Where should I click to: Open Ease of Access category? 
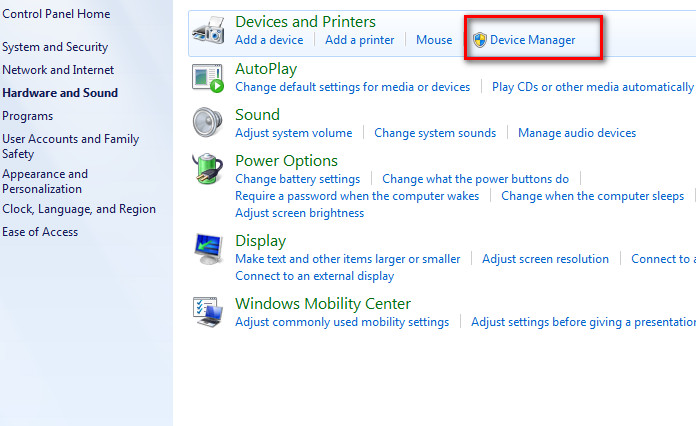(x=40, y=232)
